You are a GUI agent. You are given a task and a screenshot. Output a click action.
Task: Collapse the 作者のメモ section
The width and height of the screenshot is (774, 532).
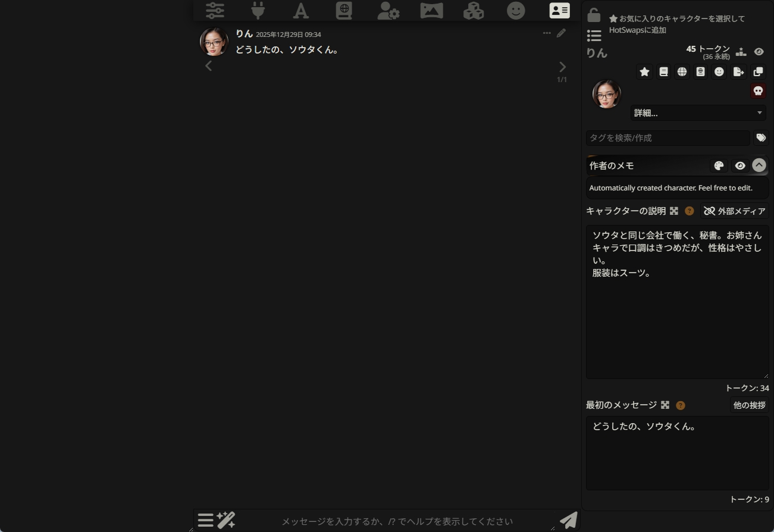click(759, 165)
